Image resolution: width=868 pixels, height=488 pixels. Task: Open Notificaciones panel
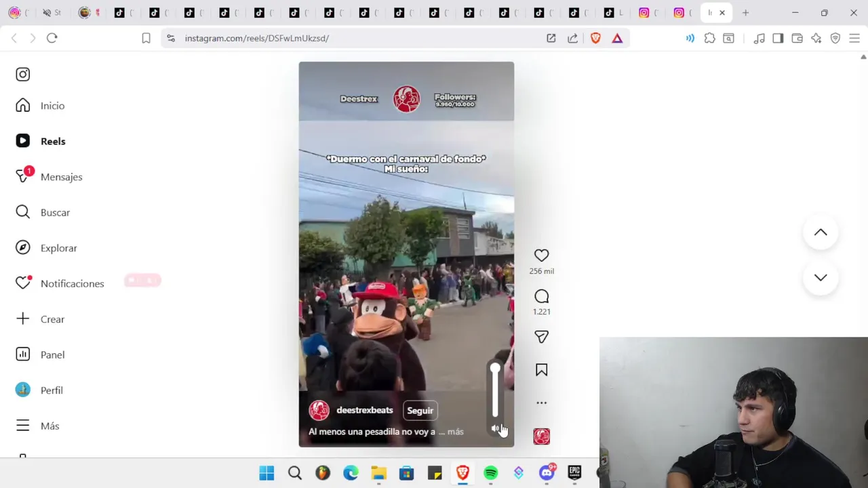coord(60,283)
